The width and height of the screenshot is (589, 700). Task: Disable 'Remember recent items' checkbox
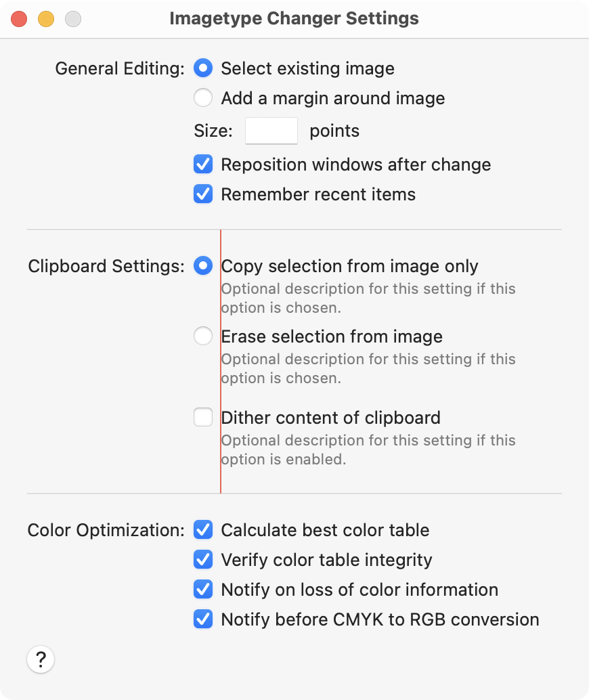tap(203, 194)
